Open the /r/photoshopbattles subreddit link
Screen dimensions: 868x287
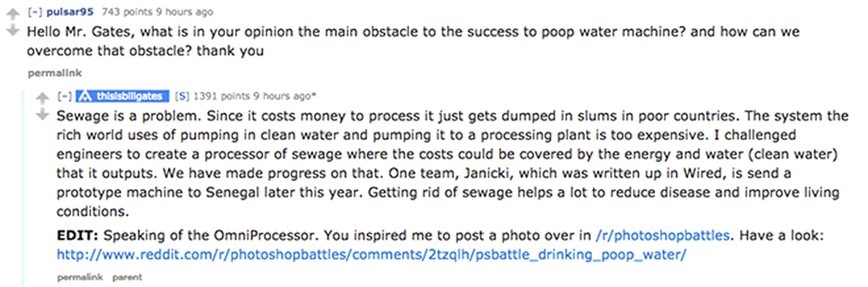click(662, 235)
